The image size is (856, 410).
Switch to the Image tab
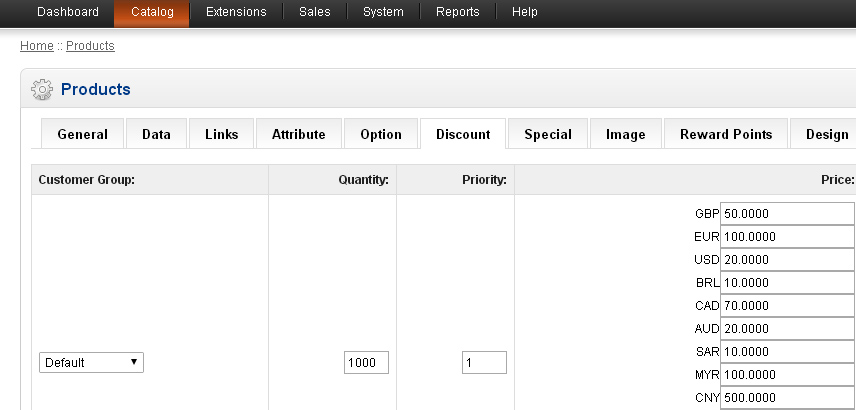625,134
